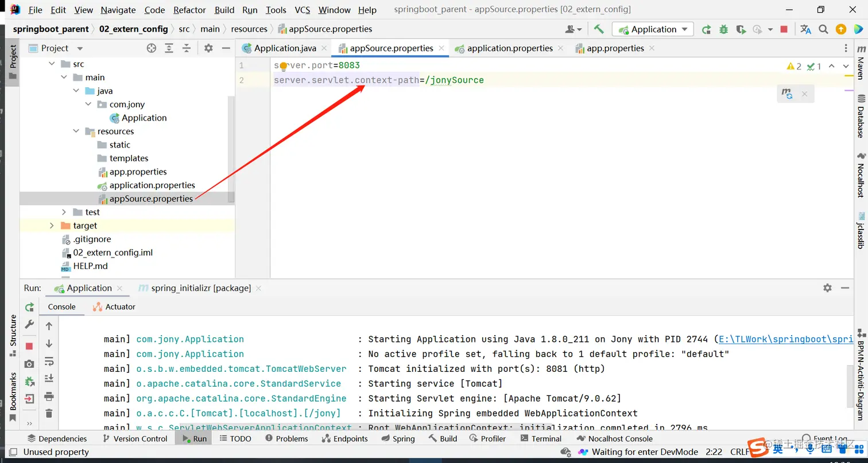Select opened file with the locate target icon
This screenshot has height=463, width=868.
click(x=152, y=48)
